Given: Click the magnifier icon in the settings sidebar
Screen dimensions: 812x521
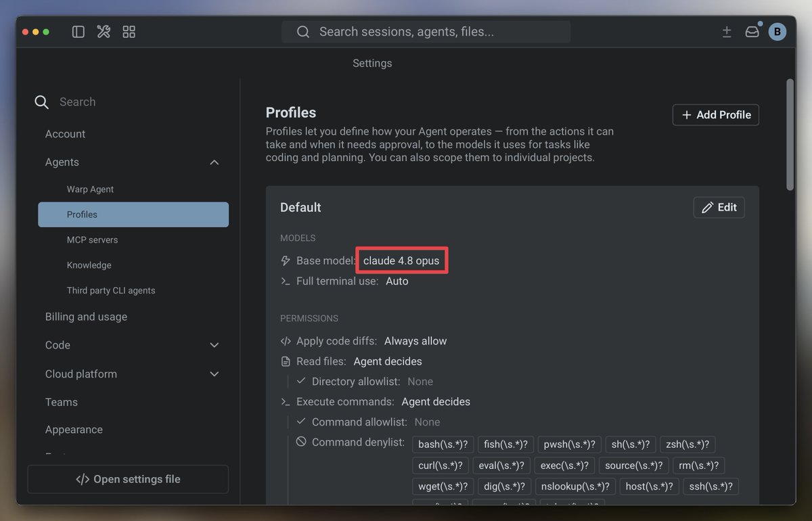Looking at the screenshot, I should coord(42,102).
